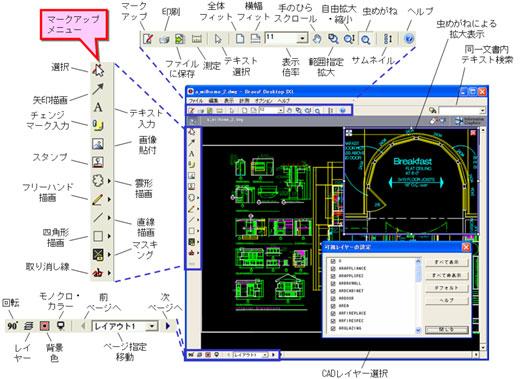Select the Text selection cursor icon in enlarged toolbar

[x=218, y=39]
